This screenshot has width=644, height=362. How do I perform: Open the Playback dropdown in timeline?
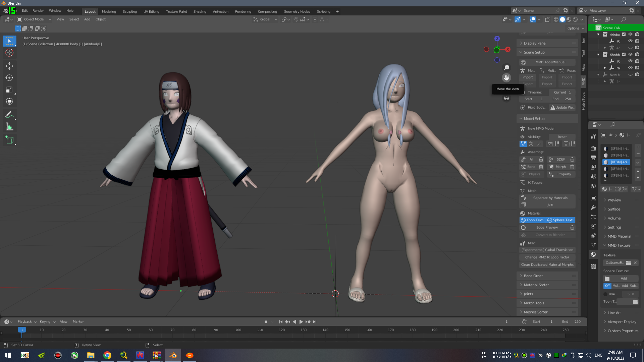click(27, 322)
